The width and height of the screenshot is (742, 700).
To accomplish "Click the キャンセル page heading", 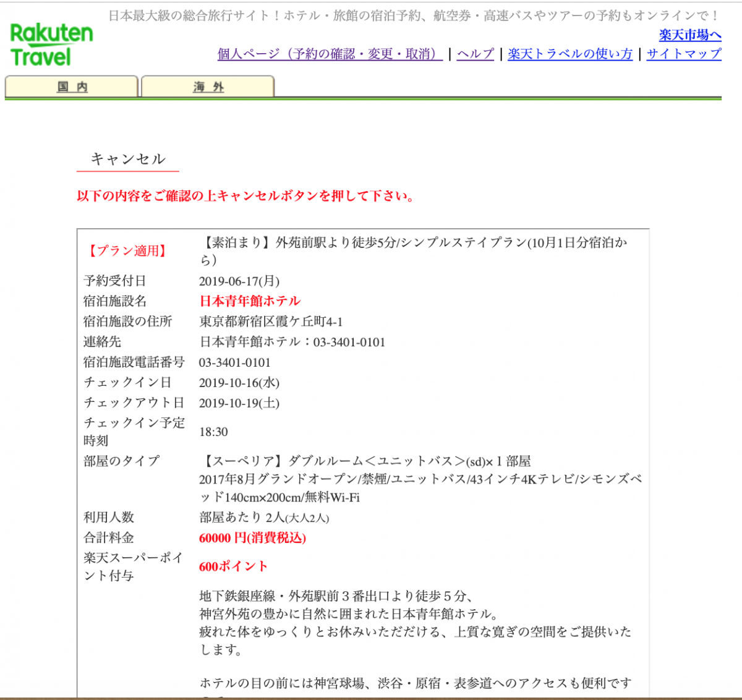I will point(128,159).
